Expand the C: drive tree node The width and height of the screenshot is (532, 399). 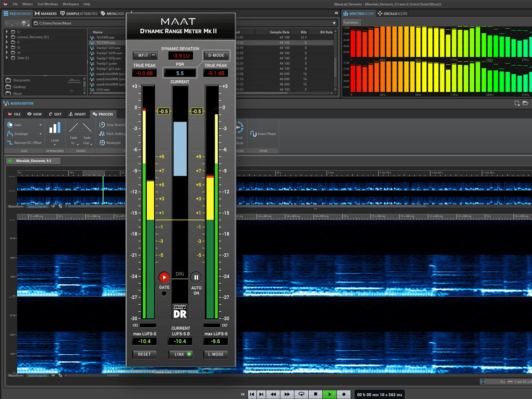point(7,32)
